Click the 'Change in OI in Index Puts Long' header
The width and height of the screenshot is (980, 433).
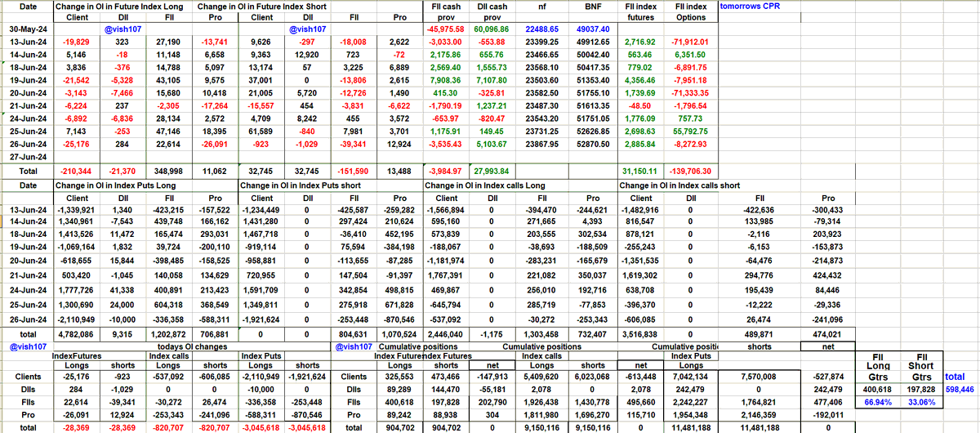(x=119, y=186)
